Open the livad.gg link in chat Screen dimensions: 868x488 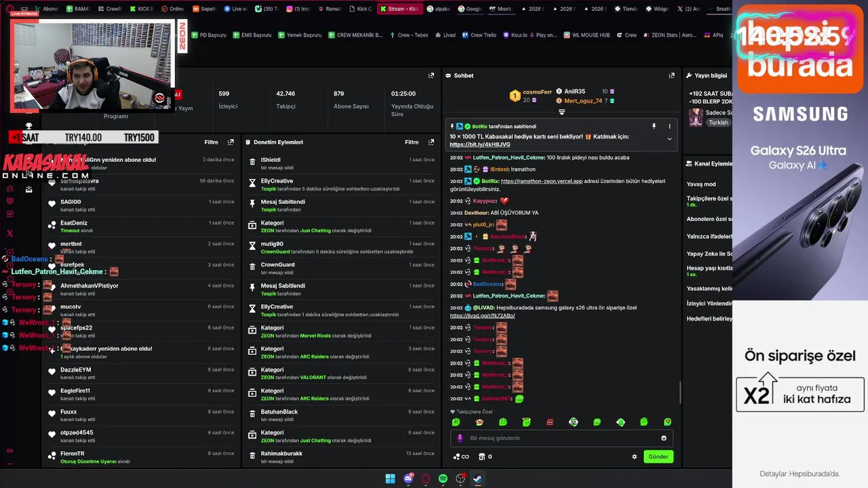coord(482,315)
